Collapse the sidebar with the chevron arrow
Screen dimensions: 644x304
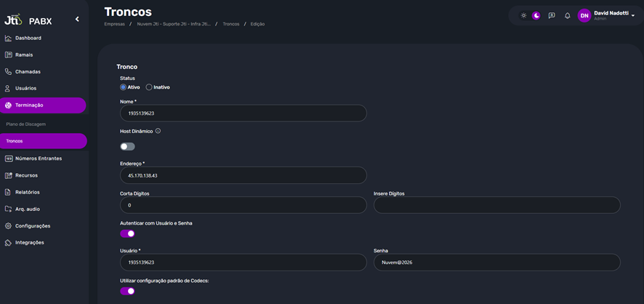pos(77,19)
